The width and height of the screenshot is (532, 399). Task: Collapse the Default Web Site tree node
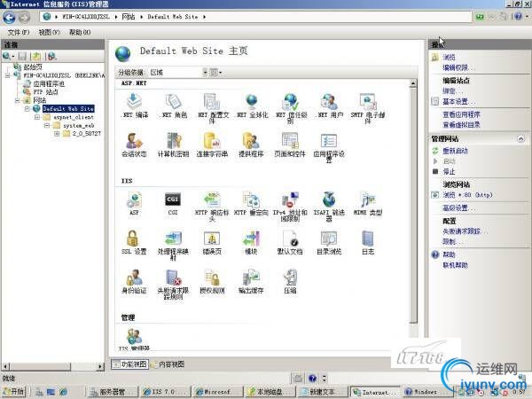27,109
